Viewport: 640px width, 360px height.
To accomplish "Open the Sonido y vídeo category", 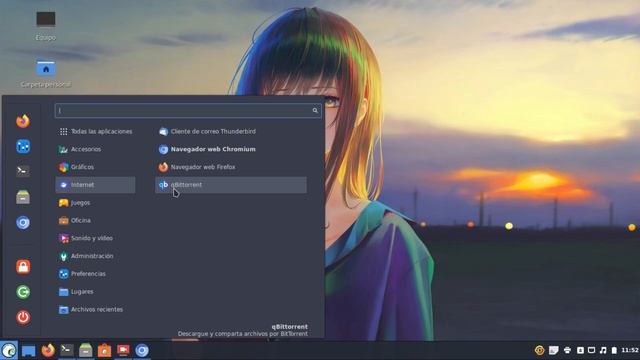I will pos(96,238).
